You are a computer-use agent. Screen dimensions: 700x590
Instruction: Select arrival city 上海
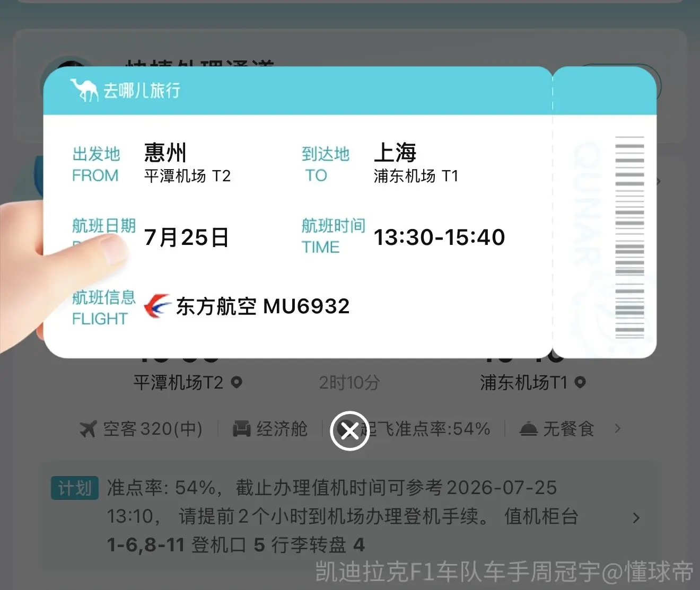pyautogui.click(x=395, y=153)
